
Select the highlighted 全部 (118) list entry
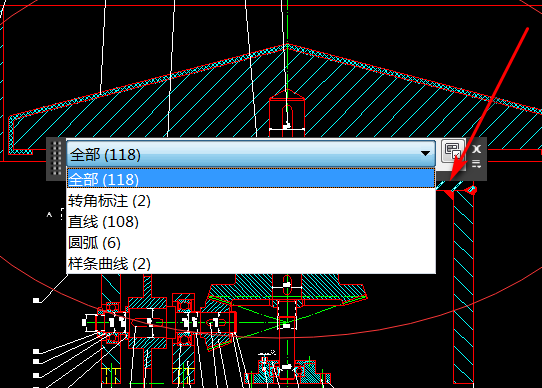[x=251, y=179]
